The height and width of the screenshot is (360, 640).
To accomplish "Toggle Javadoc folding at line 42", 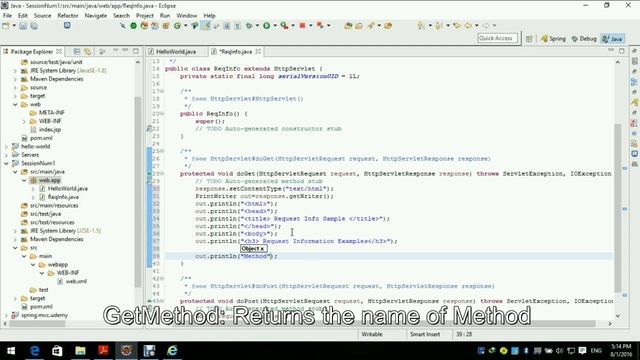I will 162,278.
